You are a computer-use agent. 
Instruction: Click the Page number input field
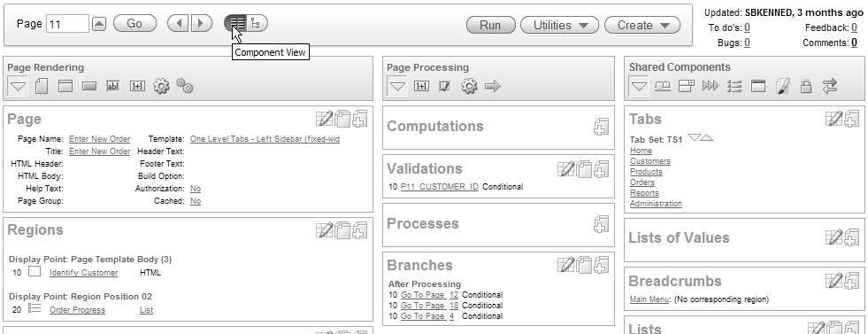click(x=67, y=24)
